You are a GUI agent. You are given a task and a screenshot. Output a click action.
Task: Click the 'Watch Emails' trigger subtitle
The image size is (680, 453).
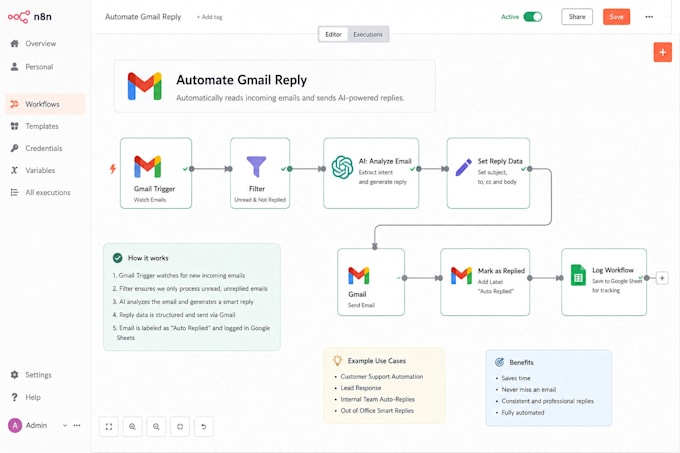pyautogui.click(x=150, y=200)
